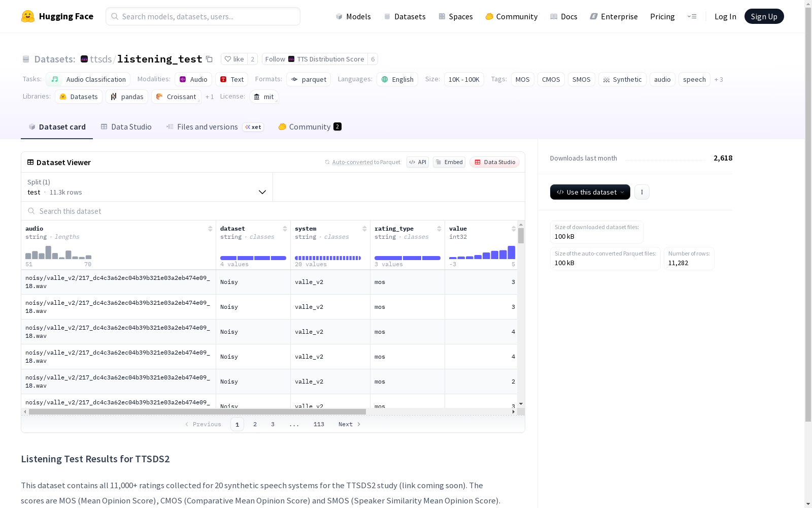Screen dimensions: 812x508
Task: Open Docs in the top navigation
Action: point(564,16)
